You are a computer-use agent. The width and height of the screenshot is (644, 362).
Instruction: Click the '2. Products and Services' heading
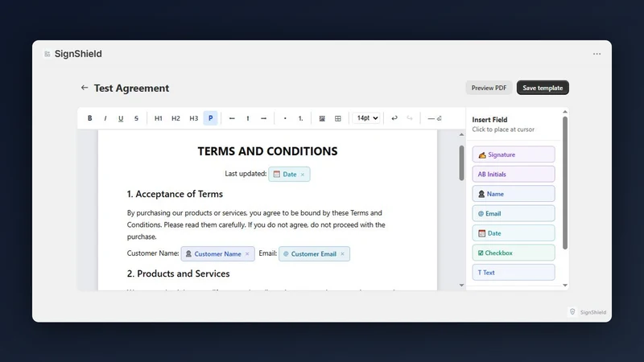[x=178, y=274]
